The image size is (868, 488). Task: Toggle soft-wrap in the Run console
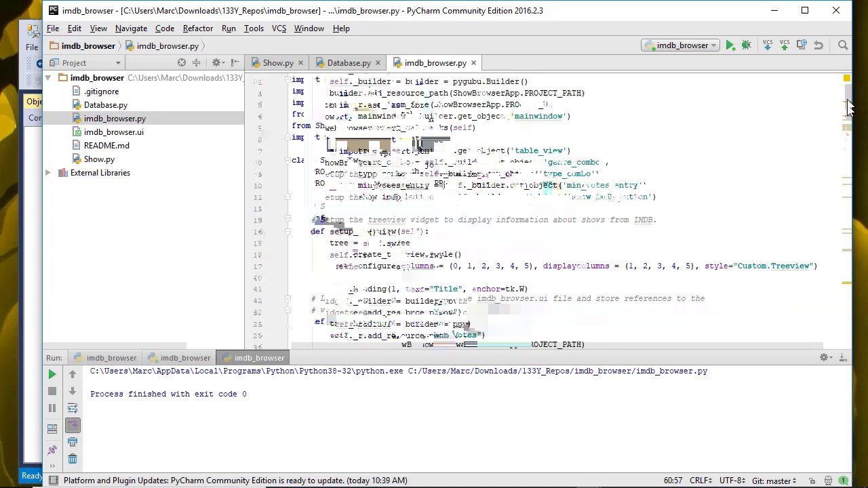point(73,408)
